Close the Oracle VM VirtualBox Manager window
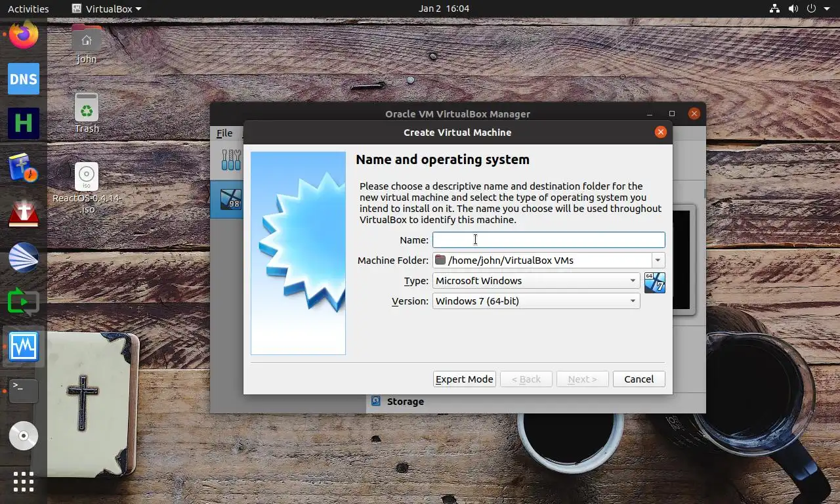 [694, 114]
